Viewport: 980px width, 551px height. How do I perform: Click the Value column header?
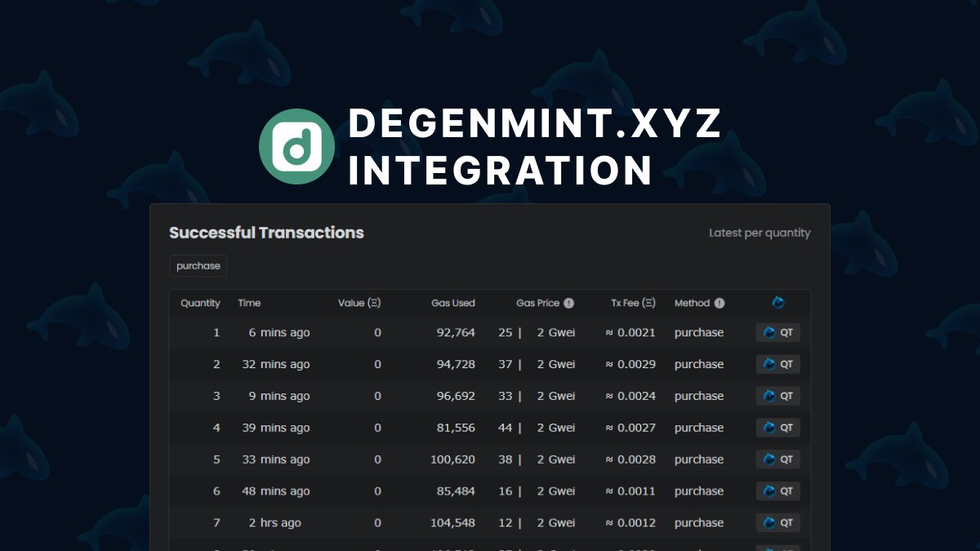359,303
